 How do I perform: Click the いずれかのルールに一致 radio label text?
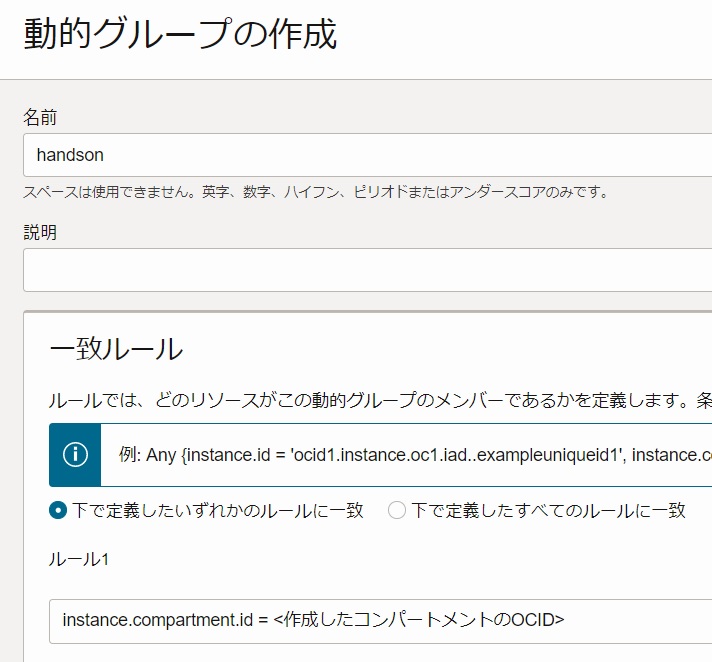[219, 510]
